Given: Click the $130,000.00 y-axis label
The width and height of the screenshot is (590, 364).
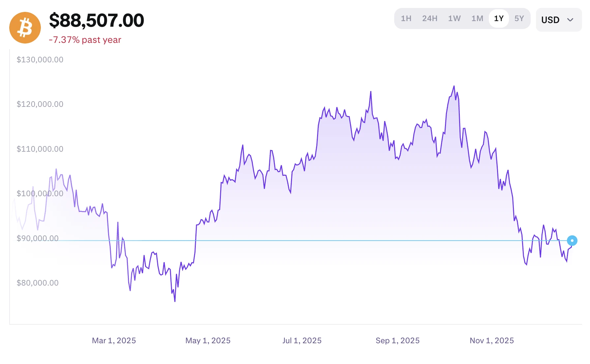Looking at the screenshot, I should pos(40,60).
